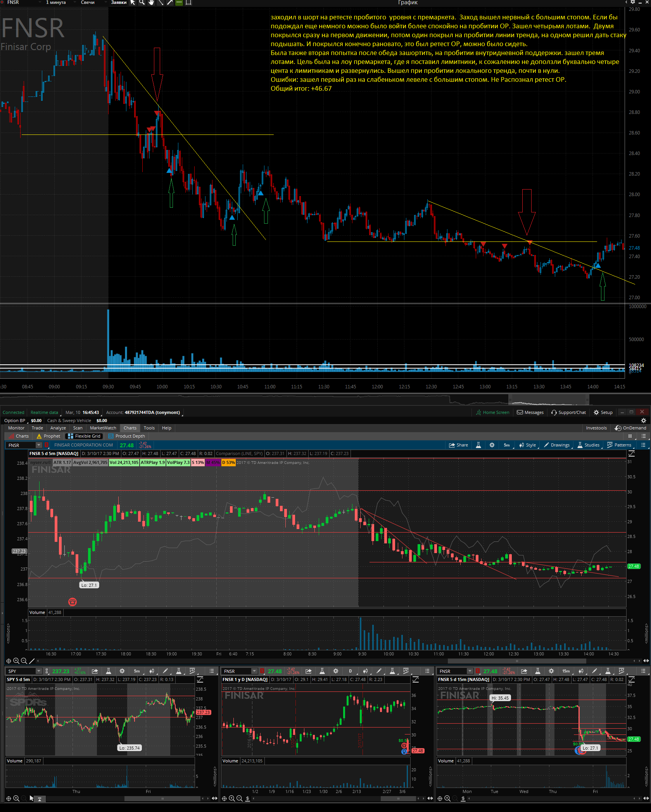Click the Home Screen button
651x812 pixels.
pyautogui.click(x=493, y=412)
